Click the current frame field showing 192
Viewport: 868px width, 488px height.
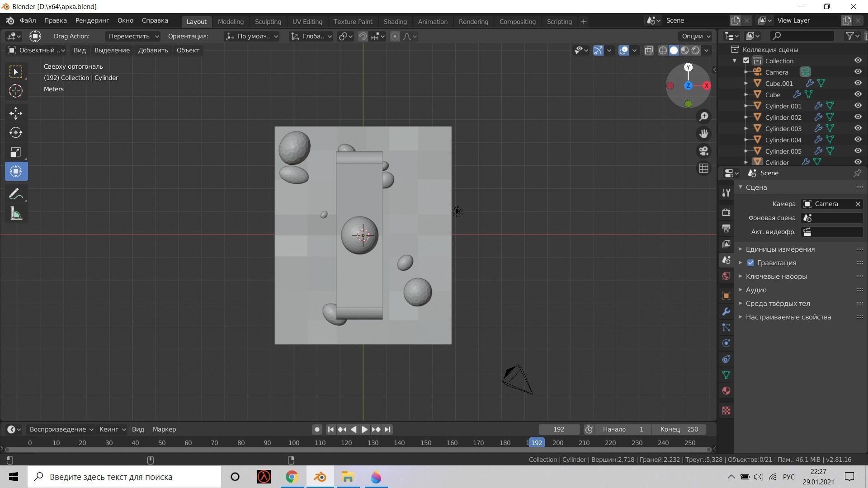tap(559, 429)
